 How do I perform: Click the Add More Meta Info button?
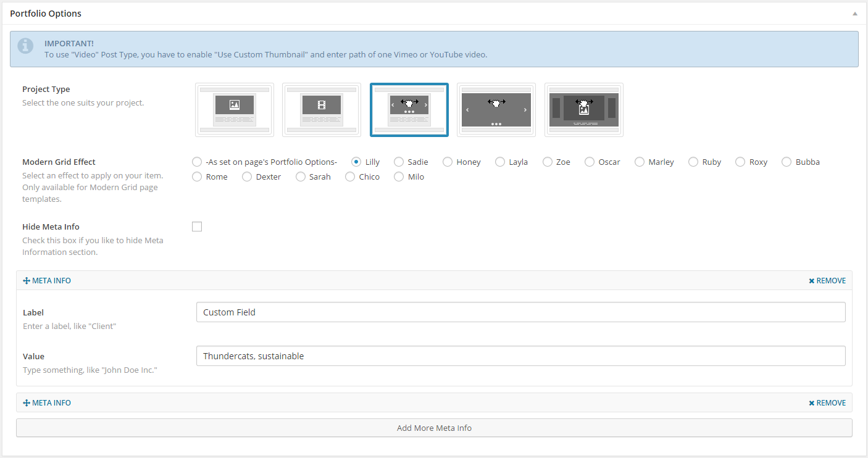click(x=434, y=428)
